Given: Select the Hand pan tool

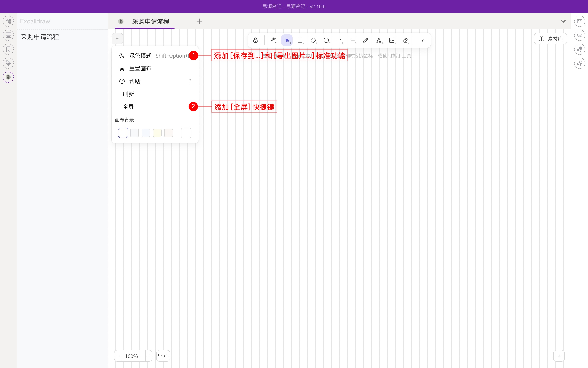Looking at the screenshot, I should (274, 40).
